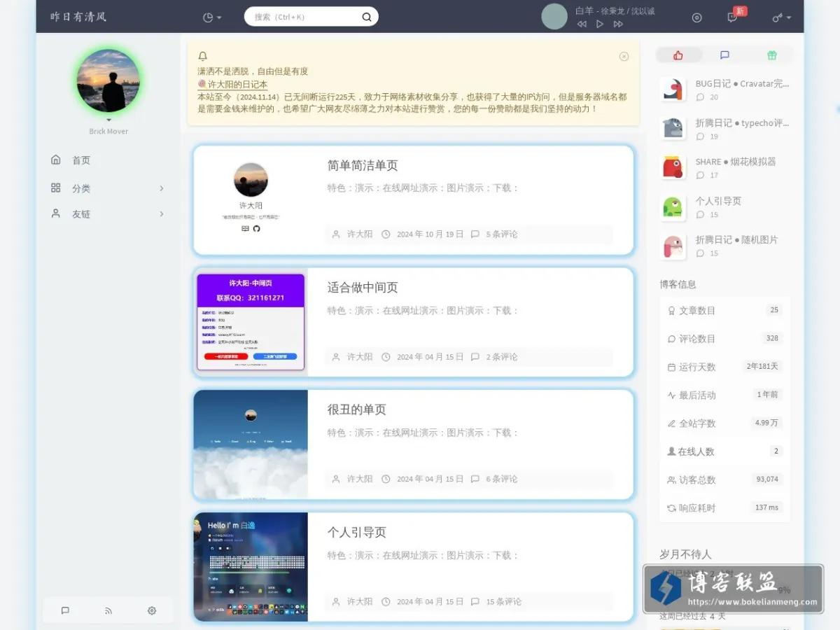Click the site title 昨日有清风

click(x=78, y=17)
